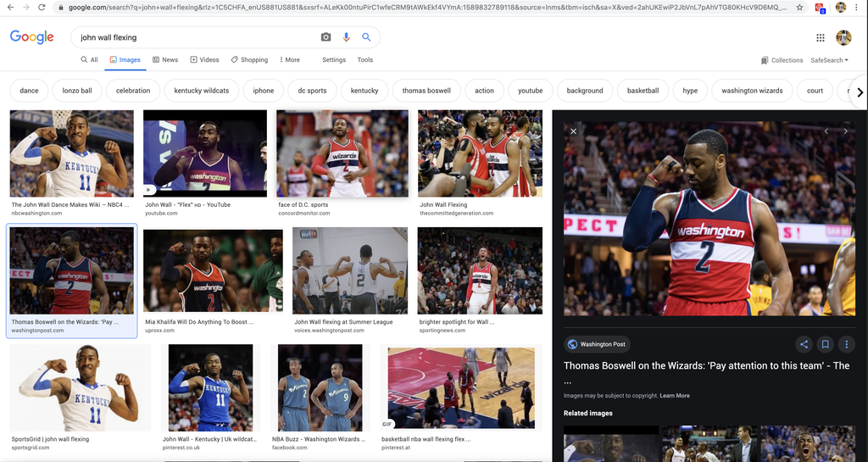Image resolution: width=868 pixels, height=462 pixels.
Task: Open the uproxx.com Mia Khalifa thumbnail
Action: [213, 270]
